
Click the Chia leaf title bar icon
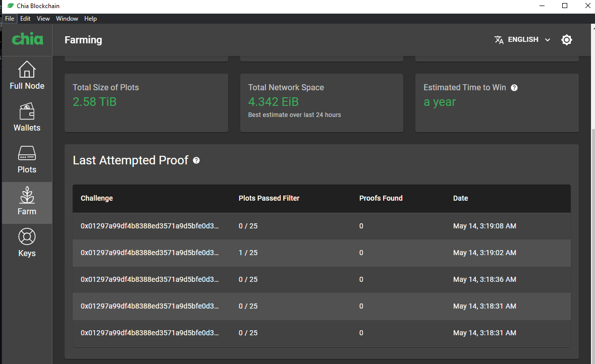point(10,6)
